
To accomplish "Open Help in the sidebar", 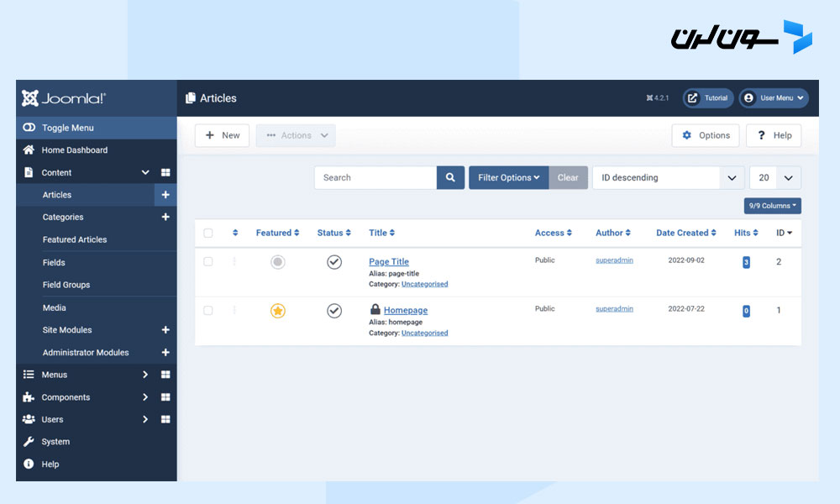I will coord(50,465).
